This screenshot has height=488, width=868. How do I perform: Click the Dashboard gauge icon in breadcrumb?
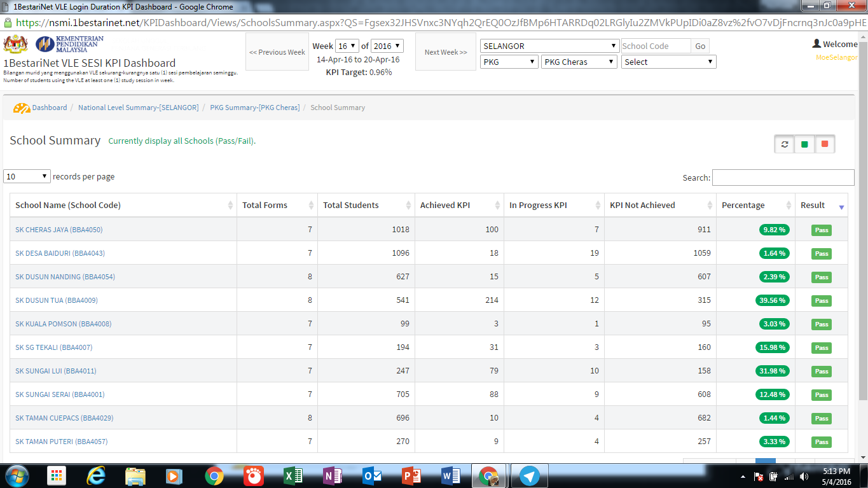point(22,108)
